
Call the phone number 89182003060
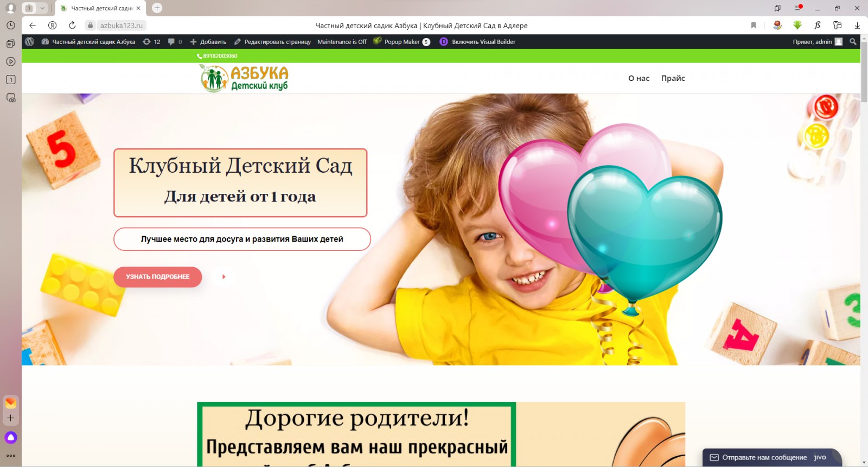[x=217, y=56]
